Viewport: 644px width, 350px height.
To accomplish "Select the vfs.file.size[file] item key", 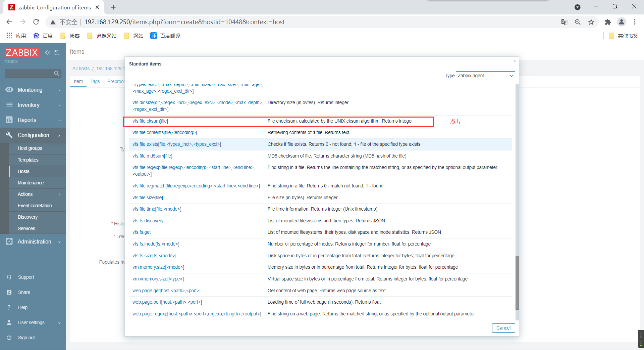I will coord(148,198).
